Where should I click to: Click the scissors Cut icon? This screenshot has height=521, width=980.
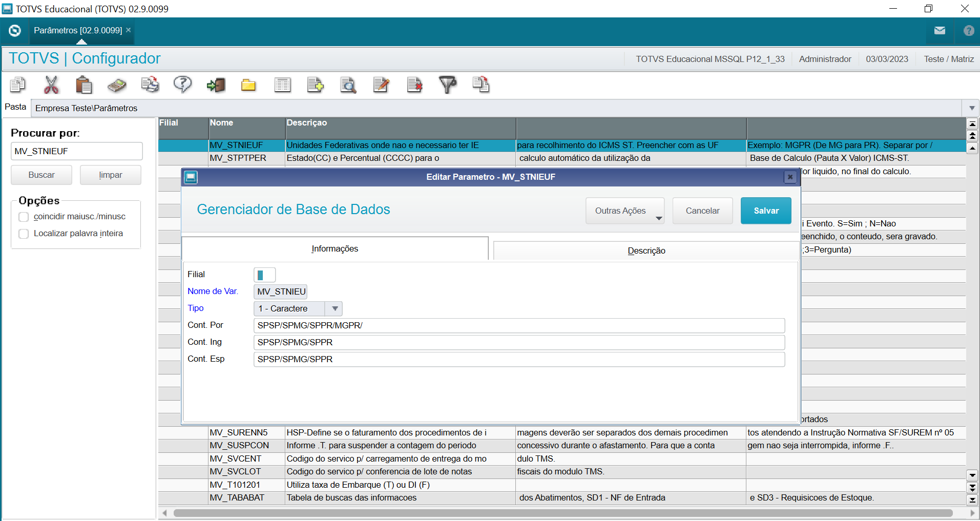tap(51, 85)
